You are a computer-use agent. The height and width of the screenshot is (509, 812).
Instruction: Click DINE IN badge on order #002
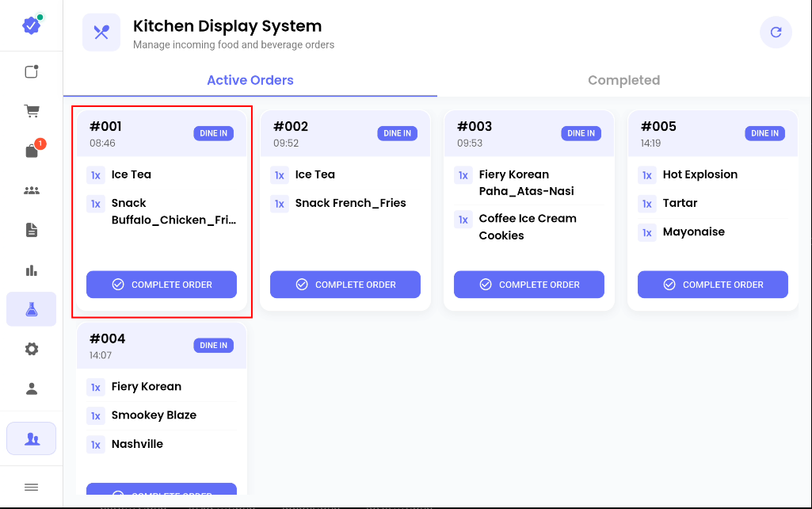[397, 133]
